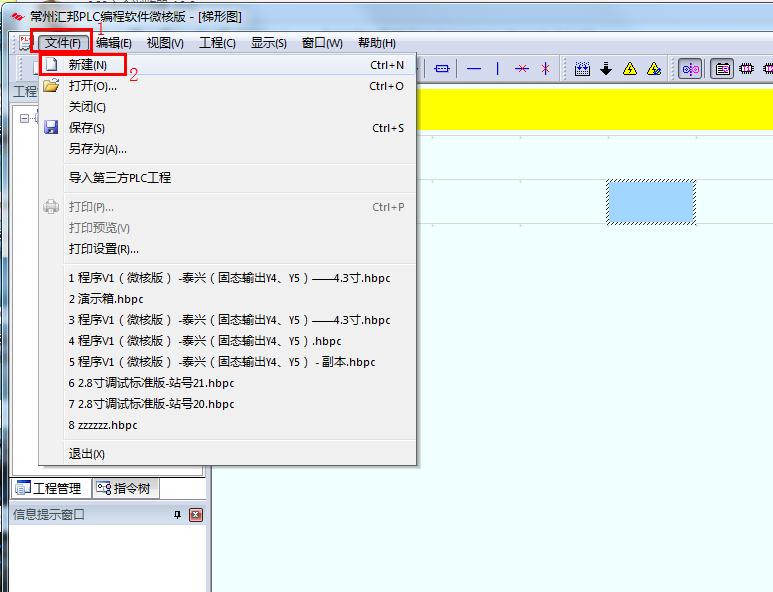Screen dimensions: 773x592
Task: Select 另存为(A)... menu entry
Action: pos(228,149)
